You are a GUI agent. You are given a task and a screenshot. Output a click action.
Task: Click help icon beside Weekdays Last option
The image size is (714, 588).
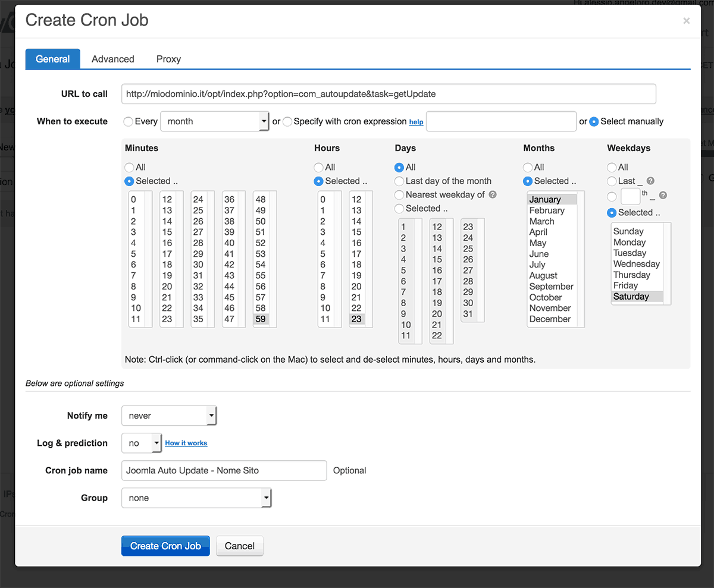[x=650, y=181]
